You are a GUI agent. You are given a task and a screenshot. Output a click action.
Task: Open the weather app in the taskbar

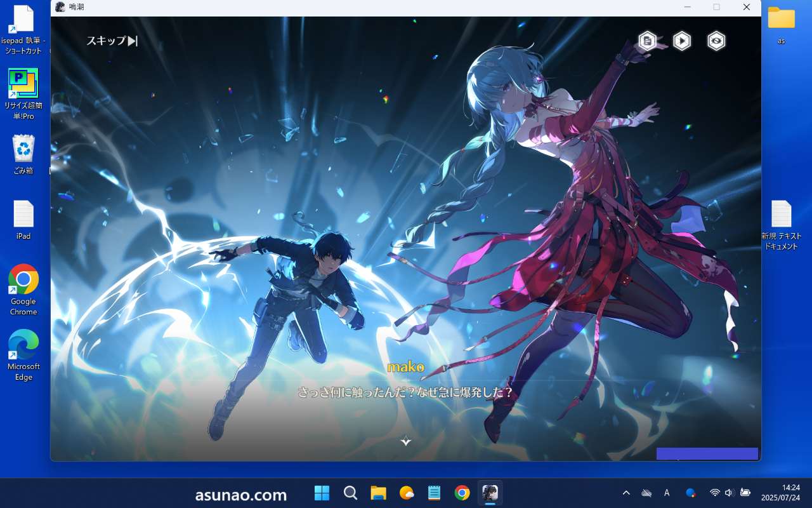pos(406,493)
